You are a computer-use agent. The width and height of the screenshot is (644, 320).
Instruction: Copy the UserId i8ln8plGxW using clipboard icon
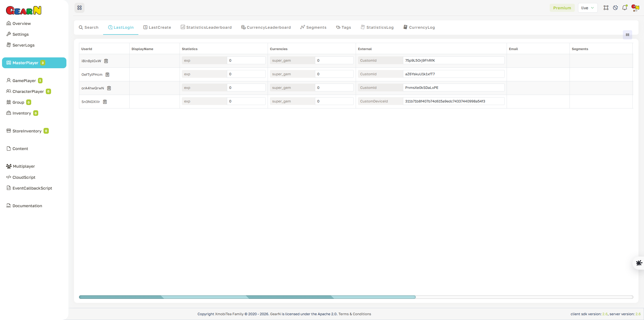106,61
